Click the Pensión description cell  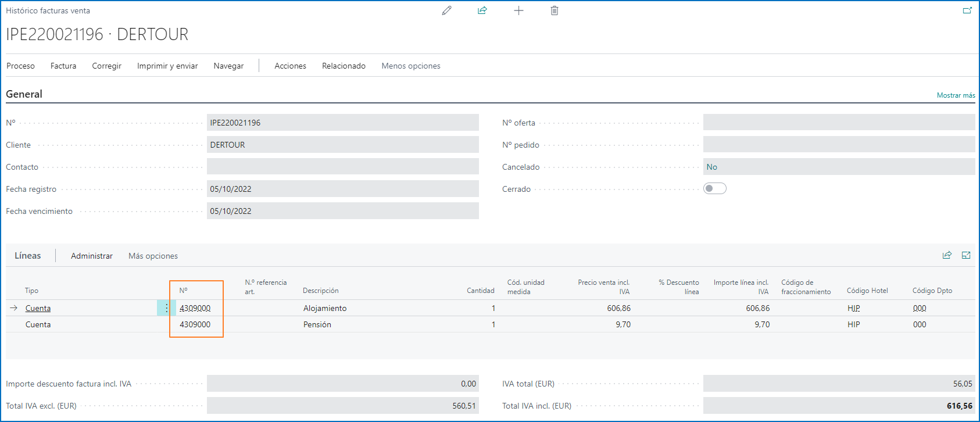(x=317, y=324)
